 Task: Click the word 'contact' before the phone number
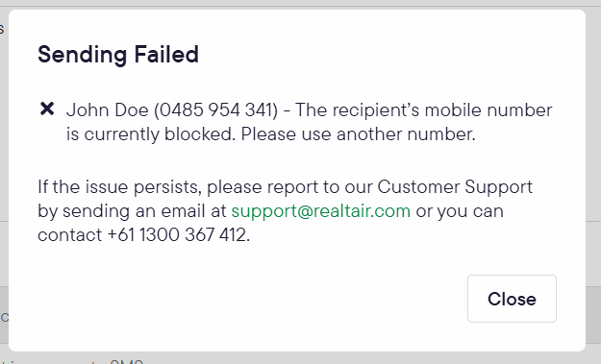(x=70, y=235)
